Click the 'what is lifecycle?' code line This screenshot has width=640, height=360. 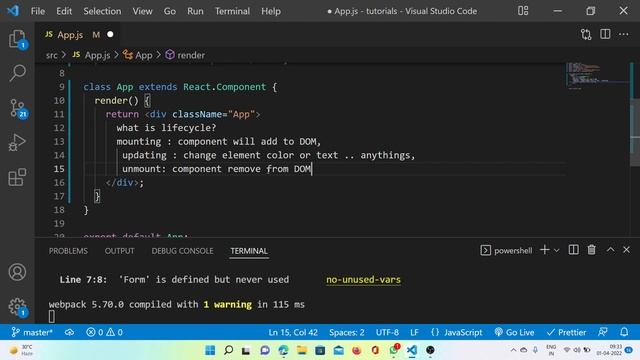[166, 128]
